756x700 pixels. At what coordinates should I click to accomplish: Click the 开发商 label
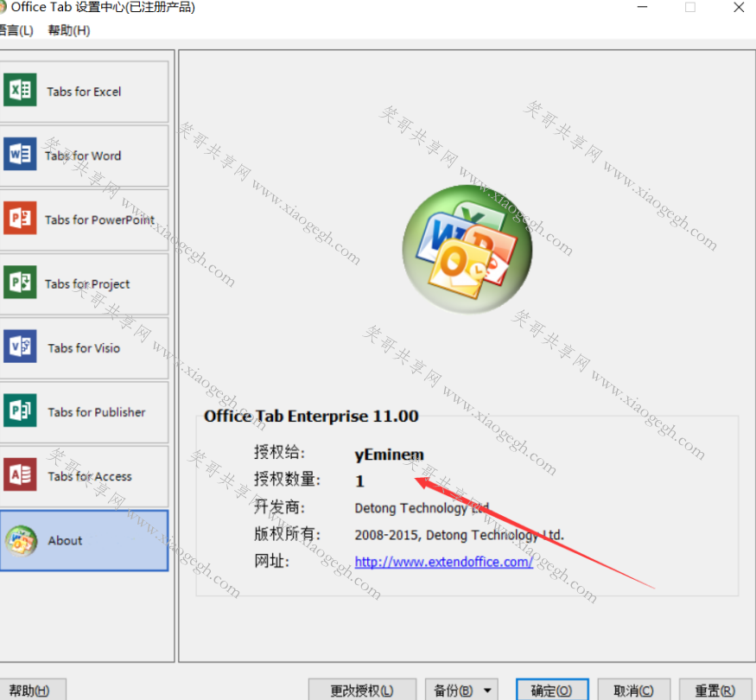pyautogui.click(x=279, y=506)
